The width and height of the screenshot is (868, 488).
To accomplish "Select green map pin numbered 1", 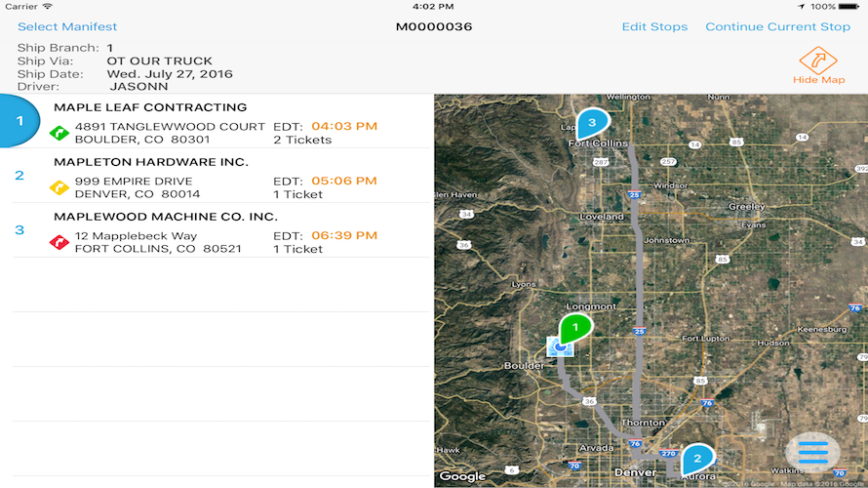I will point(575,327).
